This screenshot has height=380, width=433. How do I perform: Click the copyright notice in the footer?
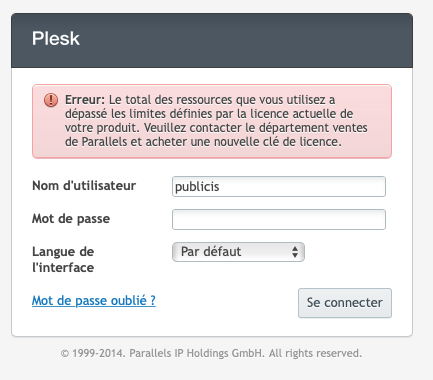(x=211, y=353)
